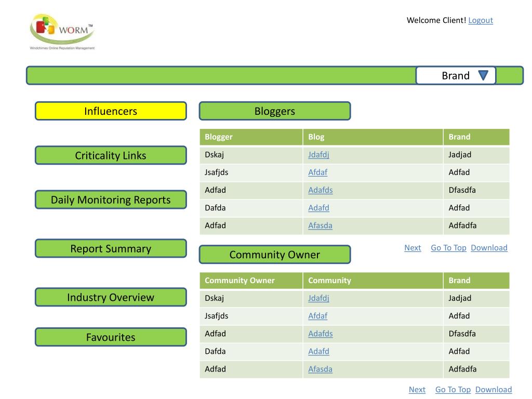Select blogger Jsafjds in Bloggers table
The image size is (532, 399).
[216, 172]
